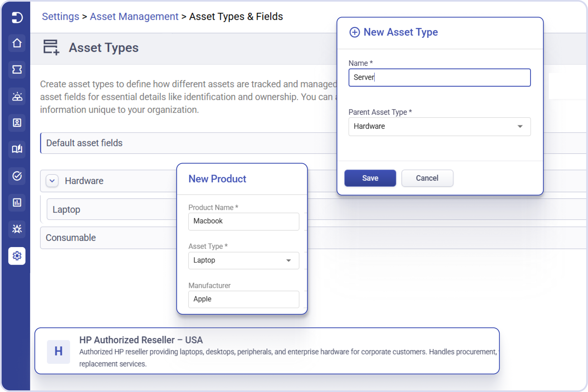Select the Hardware asset type label
Screen dimensions: 588x392
coord(84,181)
